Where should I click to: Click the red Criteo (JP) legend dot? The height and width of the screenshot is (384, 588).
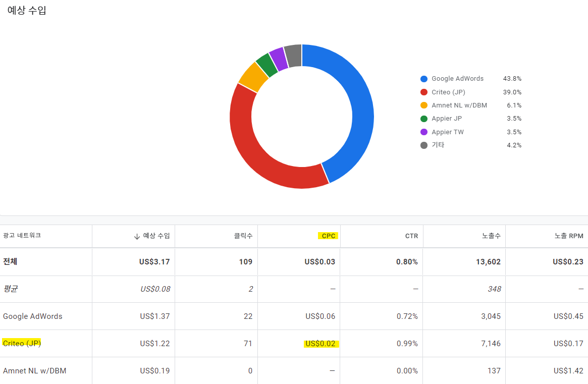424,92
